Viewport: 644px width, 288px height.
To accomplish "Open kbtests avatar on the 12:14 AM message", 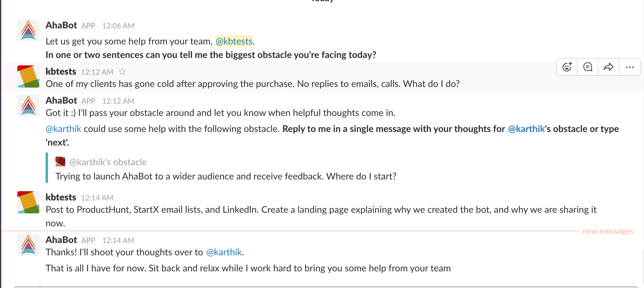I will pyautogui.click(x=28, y=202).
